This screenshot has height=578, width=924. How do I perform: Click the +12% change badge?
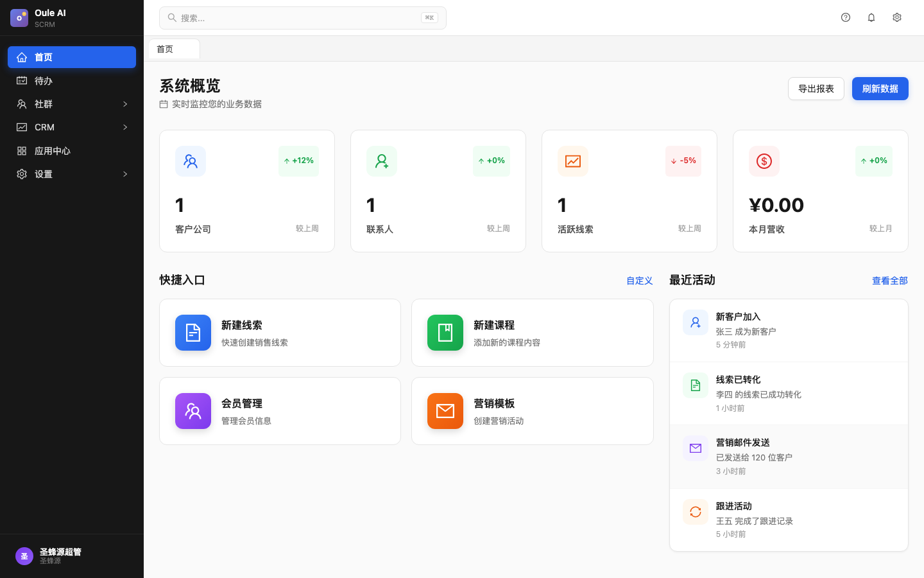coord(298,161)
